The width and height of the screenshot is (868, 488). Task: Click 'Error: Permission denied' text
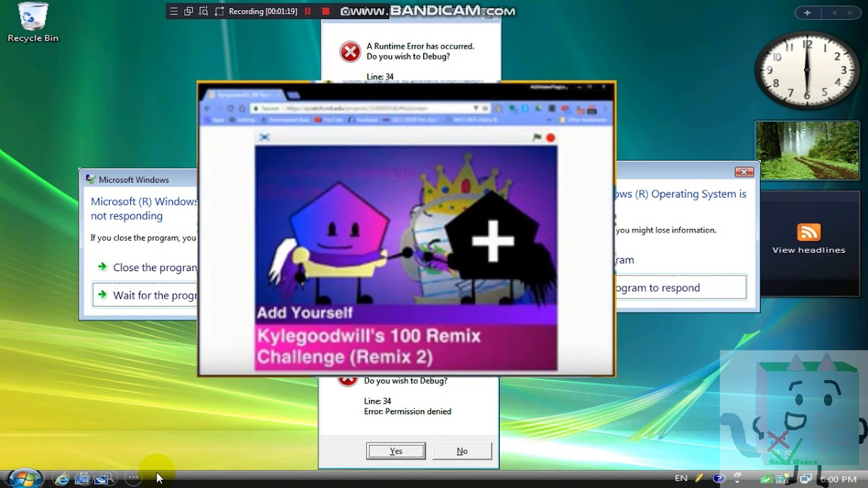point(408,411)
